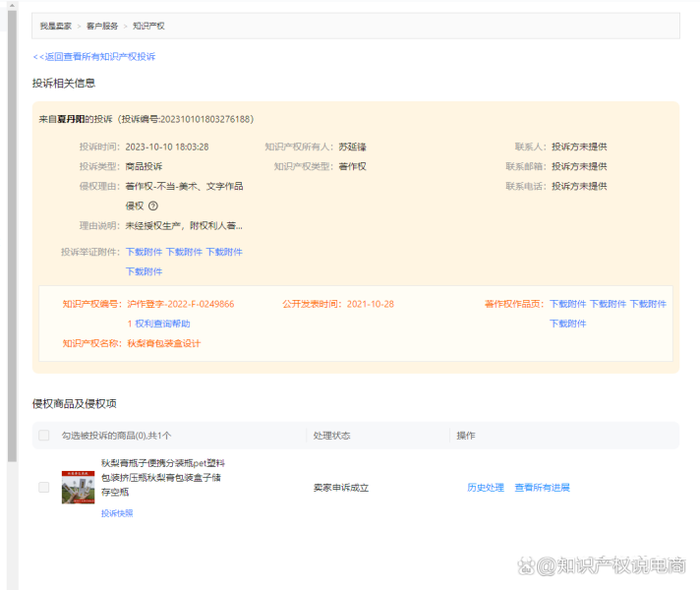Click 著作权 under 知识产权类型
Screen dimensions: 700x590
[352, 166]
